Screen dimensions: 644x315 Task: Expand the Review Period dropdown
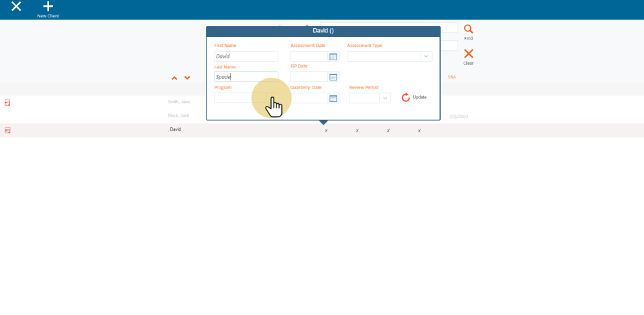[384, 98]
